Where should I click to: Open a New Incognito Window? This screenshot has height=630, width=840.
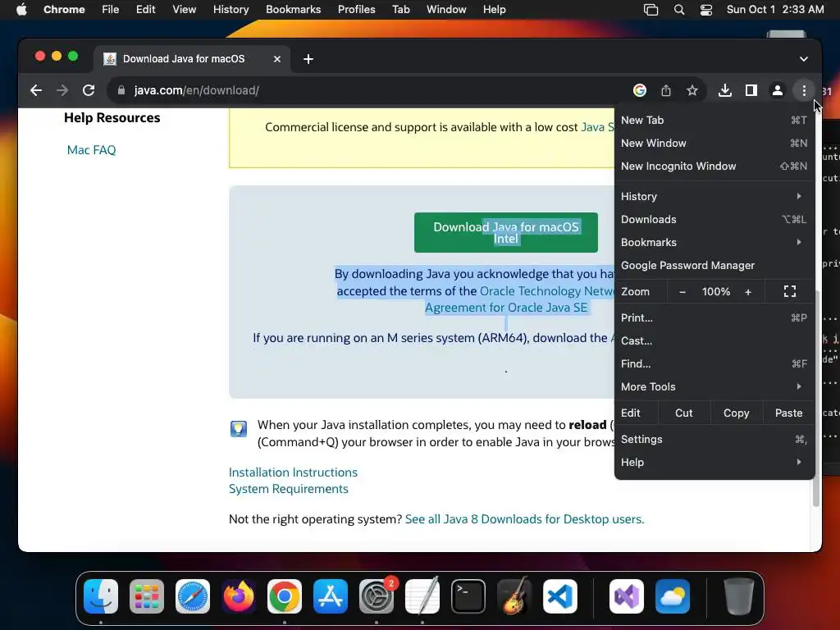point(714,166)
